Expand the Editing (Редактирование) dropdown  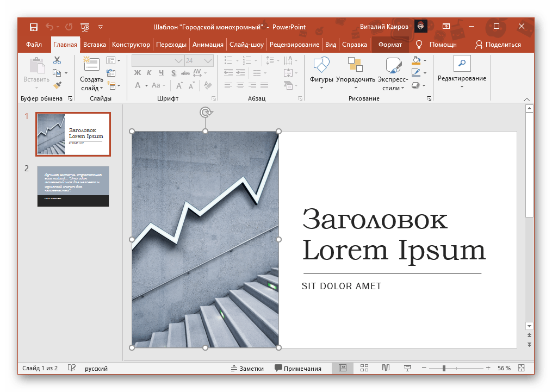coord(462,86)
